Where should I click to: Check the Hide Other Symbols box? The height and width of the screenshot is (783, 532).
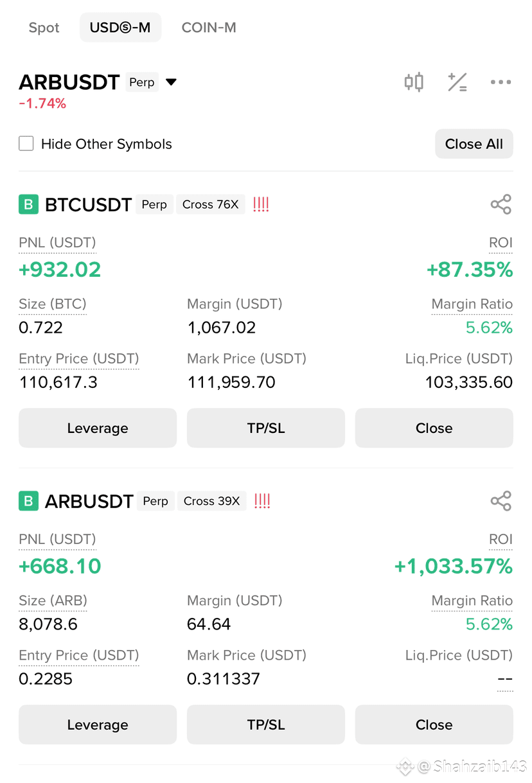pos(26,143)
